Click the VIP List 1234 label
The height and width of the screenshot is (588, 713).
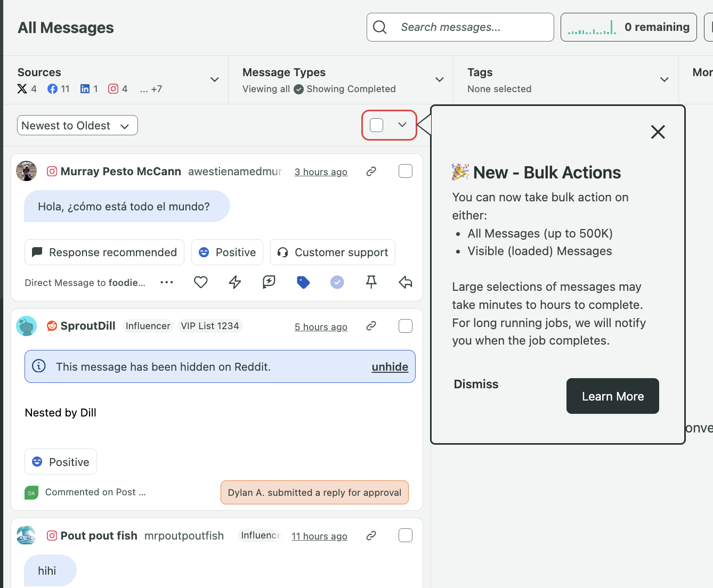click(x=210, y=326)
